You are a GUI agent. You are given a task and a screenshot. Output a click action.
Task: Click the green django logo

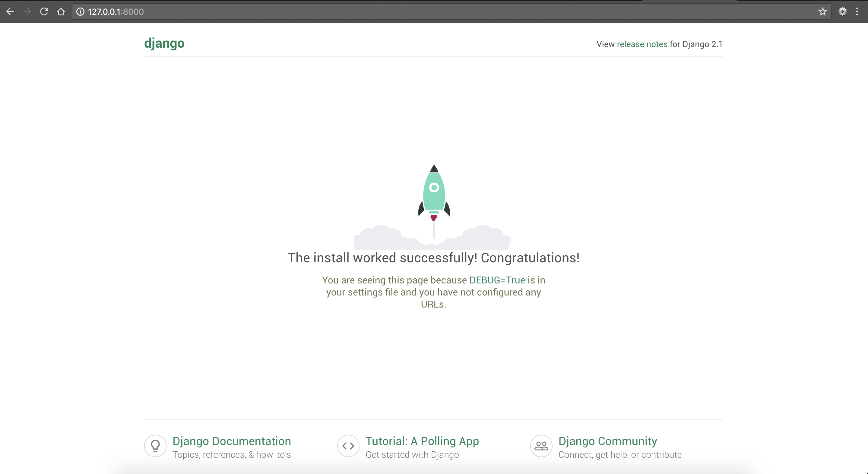(x=164, y=43)
